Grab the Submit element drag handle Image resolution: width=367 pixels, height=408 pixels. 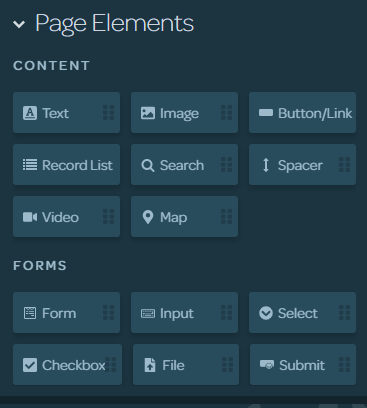pos(345,365)
